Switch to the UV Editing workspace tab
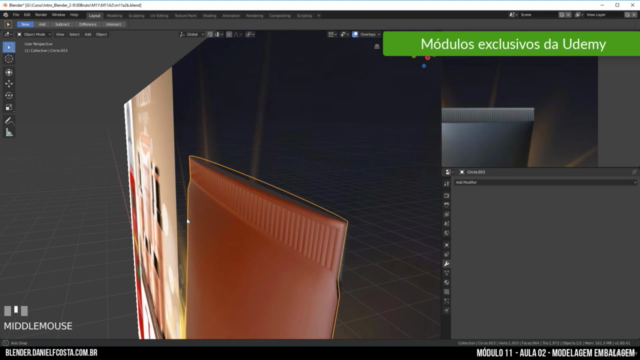 [159, 16]
